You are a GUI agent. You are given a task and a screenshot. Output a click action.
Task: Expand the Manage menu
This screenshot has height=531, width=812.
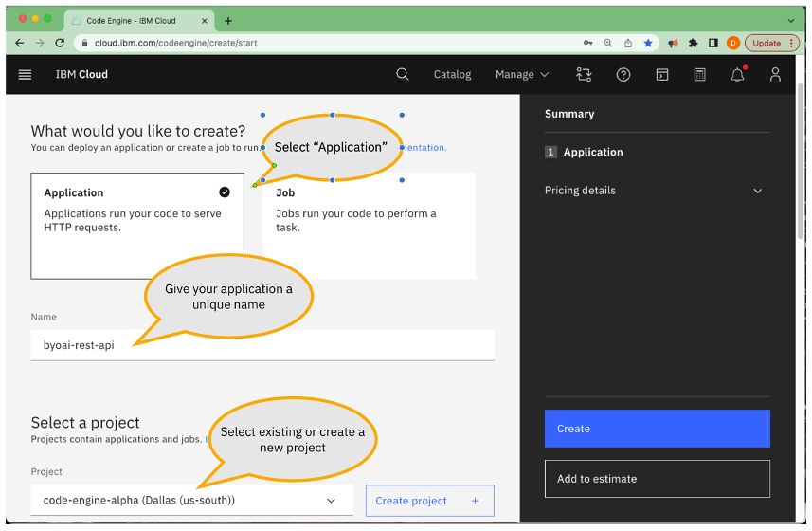pos(522,75)
